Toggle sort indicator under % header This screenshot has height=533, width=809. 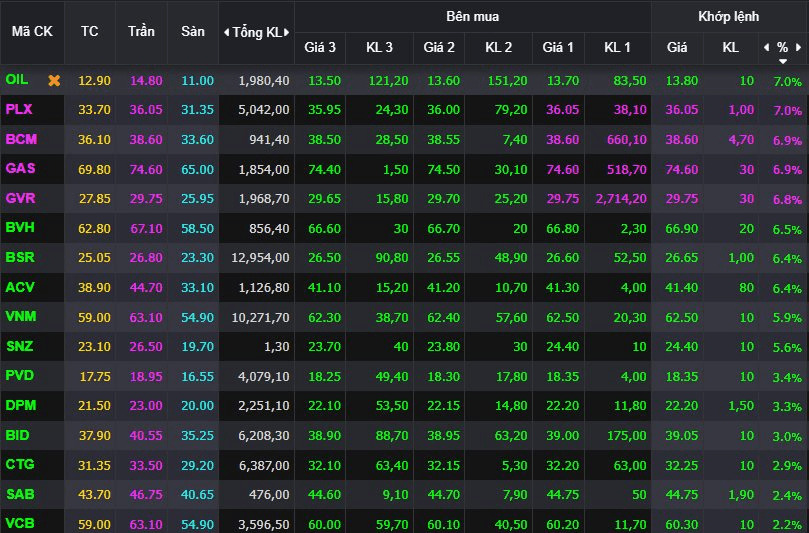point(783,61)
